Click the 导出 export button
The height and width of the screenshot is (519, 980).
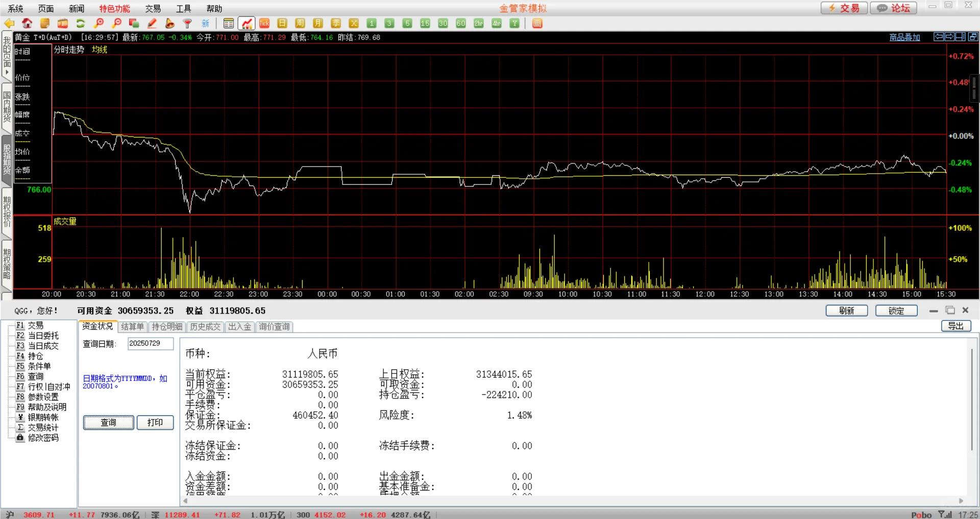(956, 326)
